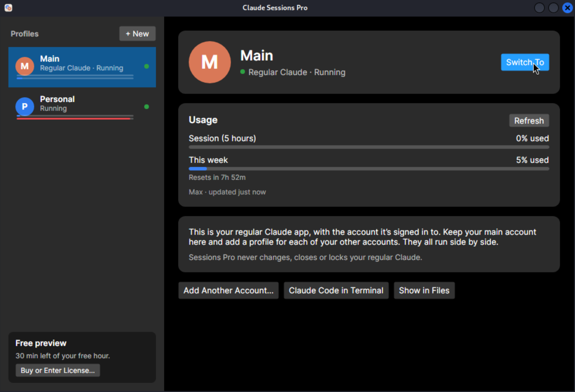Click "Sessions Pro never changes" note text
This screenshot has width=575, height=392.
click(305, 257)
